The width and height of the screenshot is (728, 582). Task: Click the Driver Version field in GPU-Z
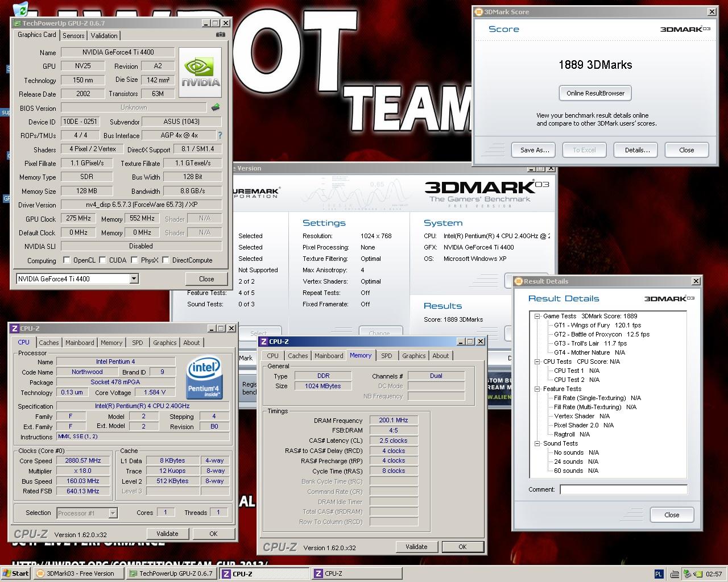coord(141,205)
